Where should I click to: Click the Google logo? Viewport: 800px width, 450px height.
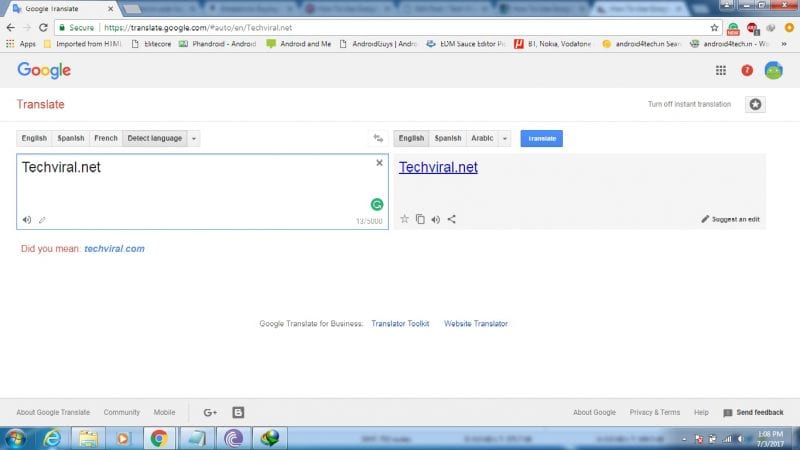point(44,70)
